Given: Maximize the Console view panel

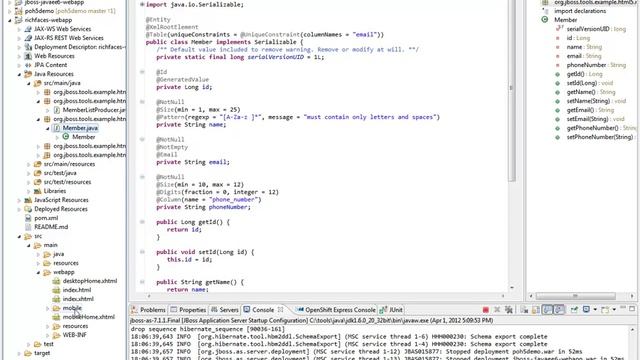Looking at the screenshot, I should tap(632, 309).
